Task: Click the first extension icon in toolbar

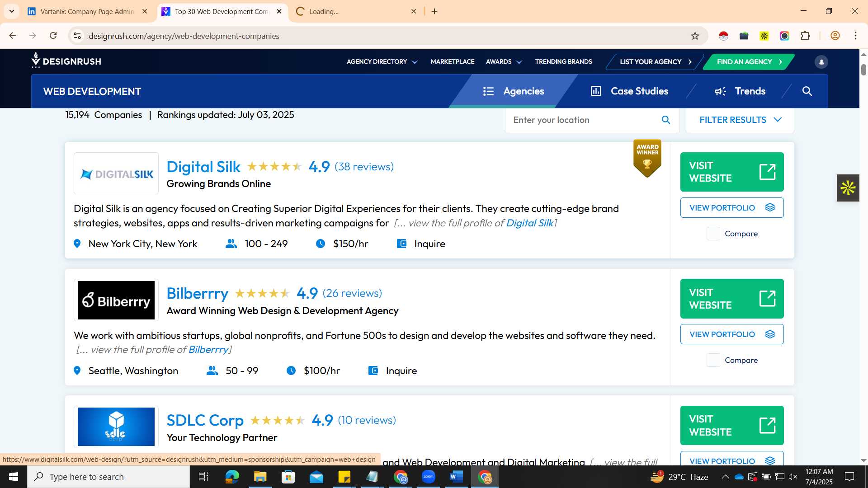Action: [x=723, y=36]
